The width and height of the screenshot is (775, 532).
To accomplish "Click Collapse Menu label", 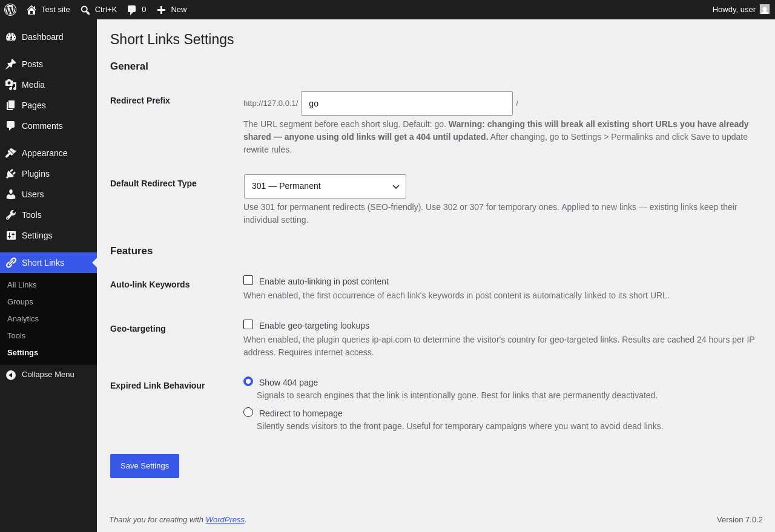I will [48, 375].
